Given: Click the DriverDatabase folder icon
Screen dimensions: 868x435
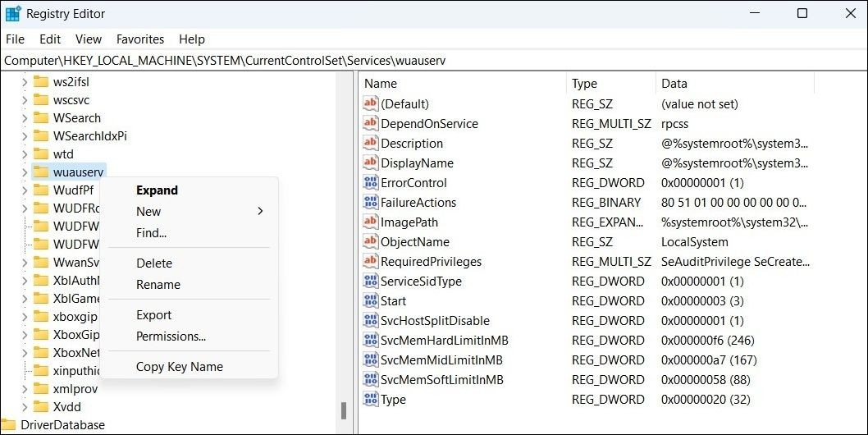Looking at the screenshot, I should click(x=8, y=425).
